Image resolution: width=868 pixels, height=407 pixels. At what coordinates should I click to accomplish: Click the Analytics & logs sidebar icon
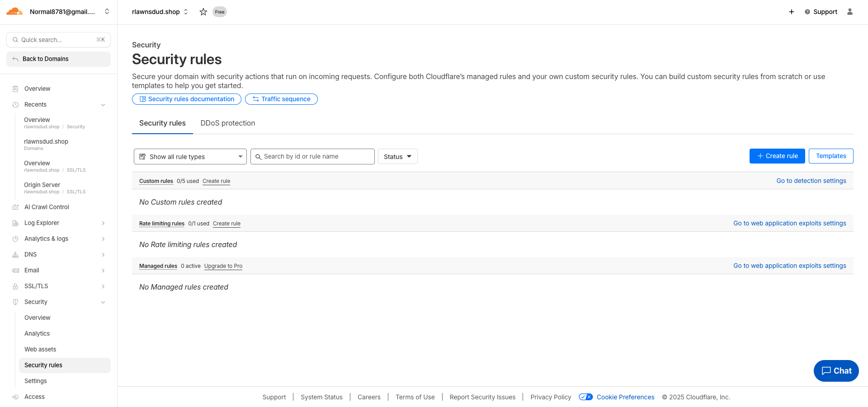(15, 239)
